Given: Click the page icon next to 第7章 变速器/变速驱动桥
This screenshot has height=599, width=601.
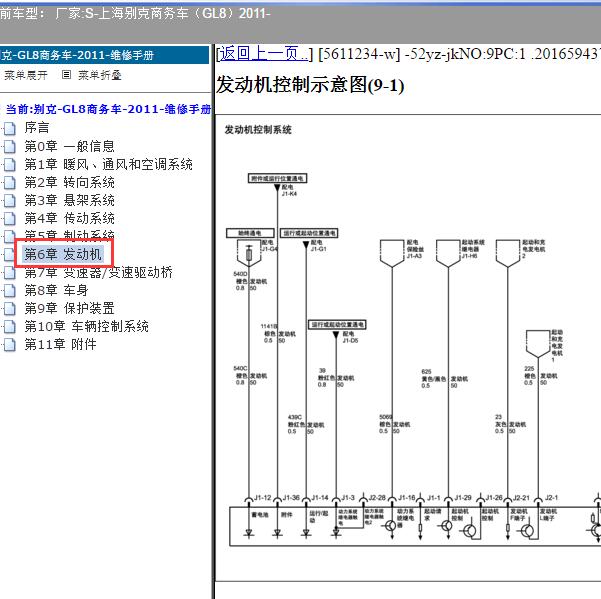Looking at the screenshot, I should tap(10, 273).
